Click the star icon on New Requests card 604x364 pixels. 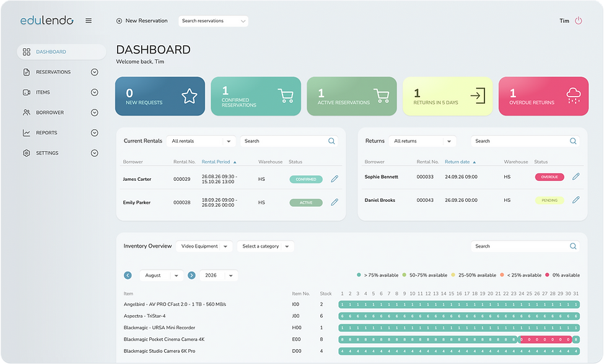(x=189, y=96)
